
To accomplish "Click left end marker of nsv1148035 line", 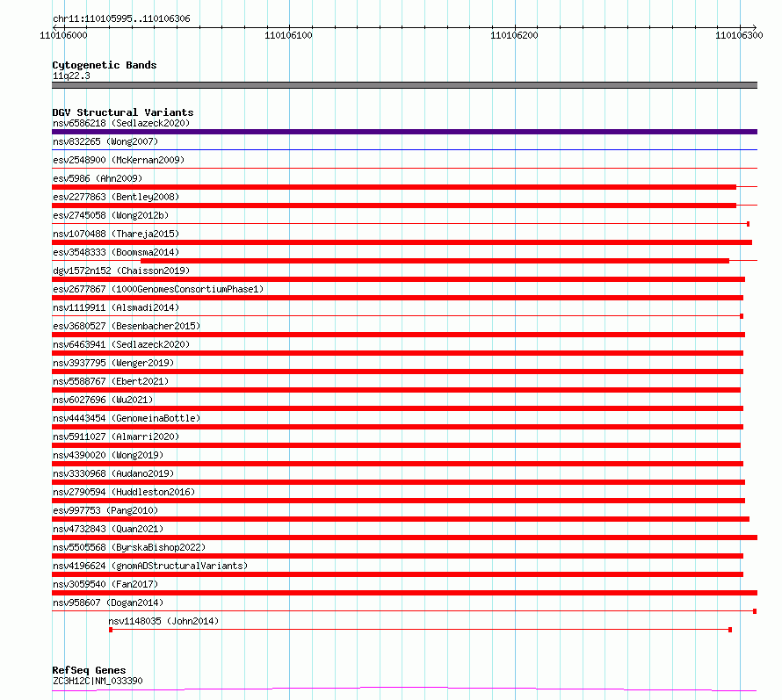I will [x=111, y=630].
